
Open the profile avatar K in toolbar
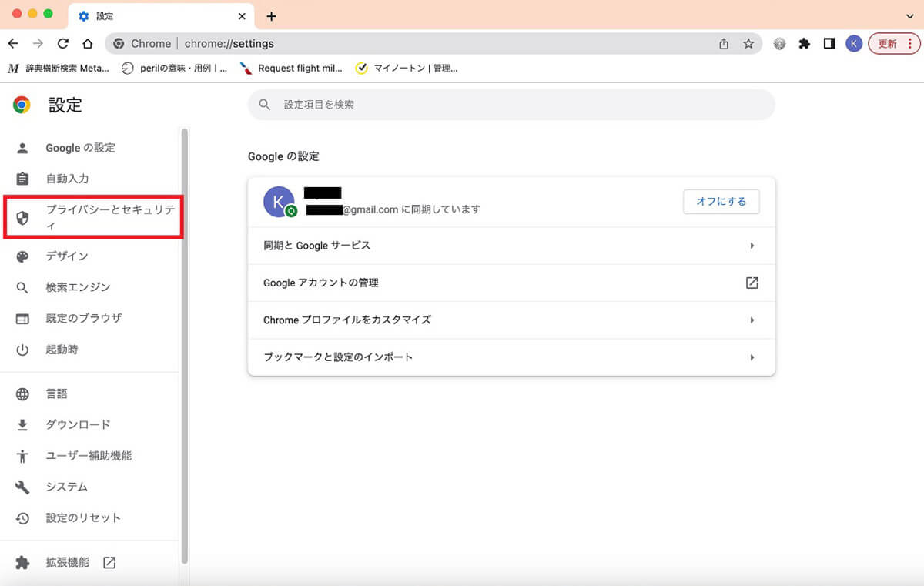[x=854, y=44]
